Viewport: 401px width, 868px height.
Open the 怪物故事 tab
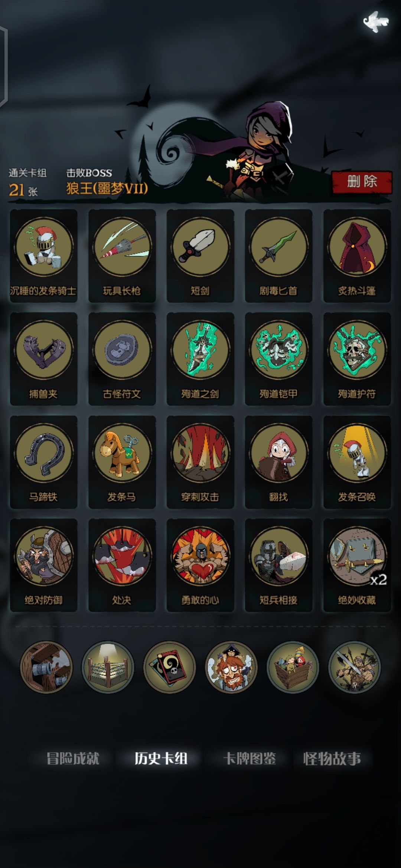[x=332, y=759]
